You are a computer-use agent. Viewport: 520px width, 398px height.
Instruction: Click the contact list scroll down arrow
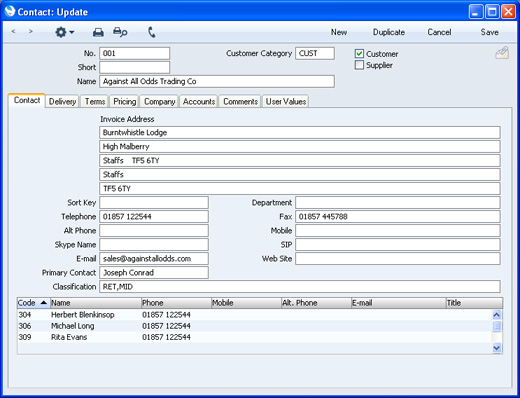497,348
